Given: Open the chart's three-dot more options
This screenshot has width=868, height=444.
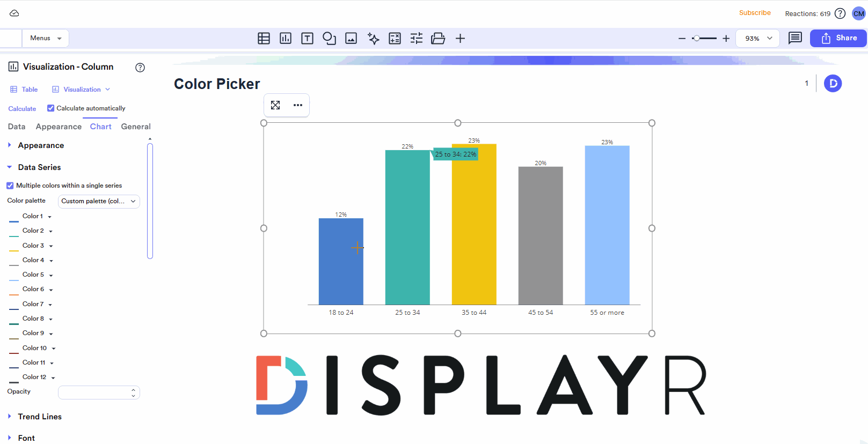Looking at the screenshot, I should pyautogui.click(x=298, y=105).
